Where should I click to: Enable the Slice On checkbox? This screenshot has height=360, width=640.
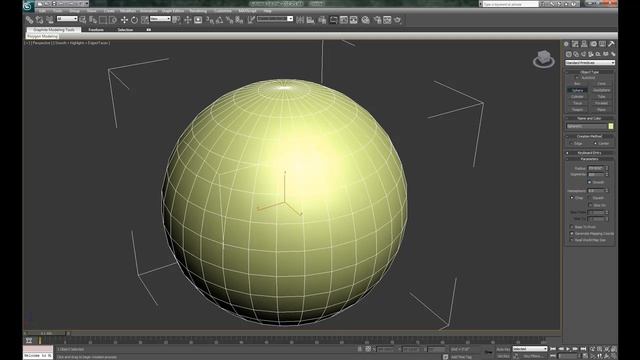[x=590, y=205]
